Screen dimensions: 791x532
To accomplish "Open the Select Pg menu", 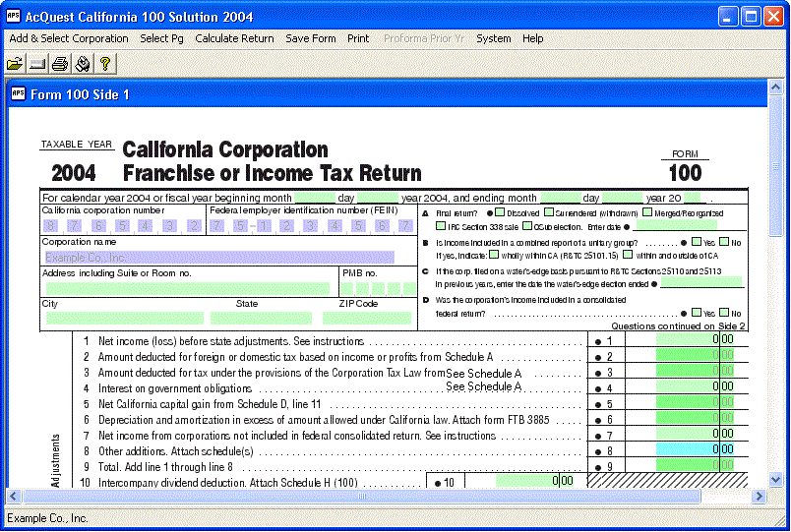I will tap(161, 38).
